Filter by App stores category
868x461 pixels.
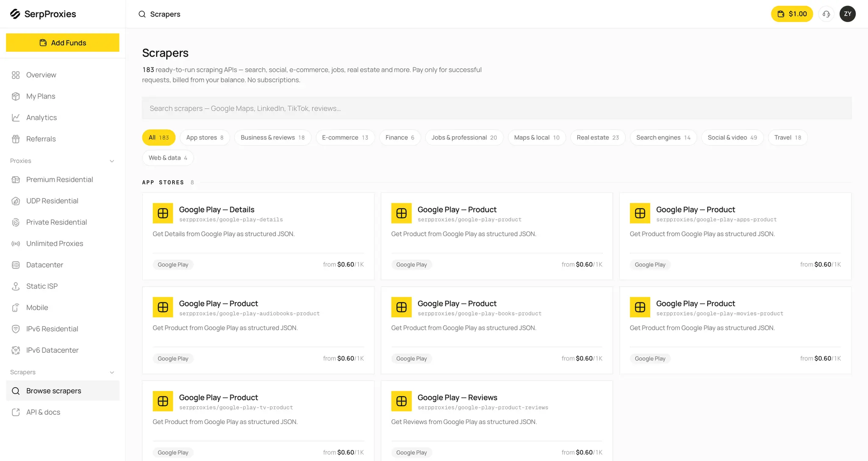pos(205,137)
